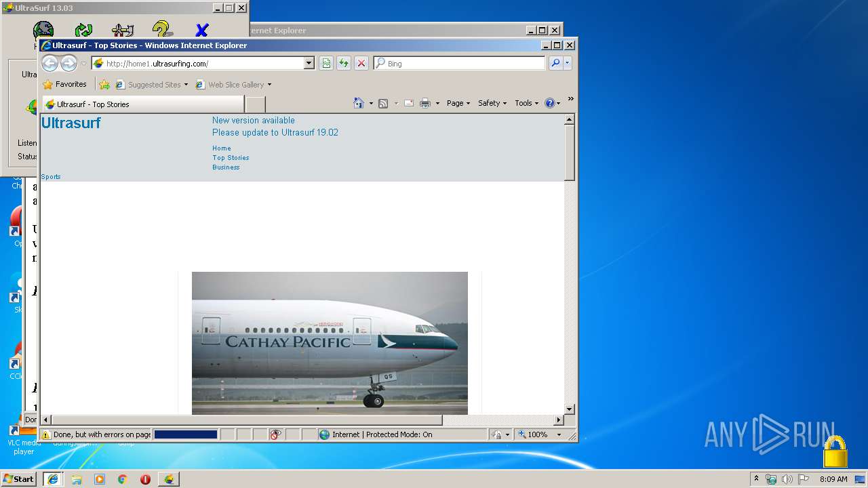Click the Print icon
868x488 pixels.
[x=425, y=103]
